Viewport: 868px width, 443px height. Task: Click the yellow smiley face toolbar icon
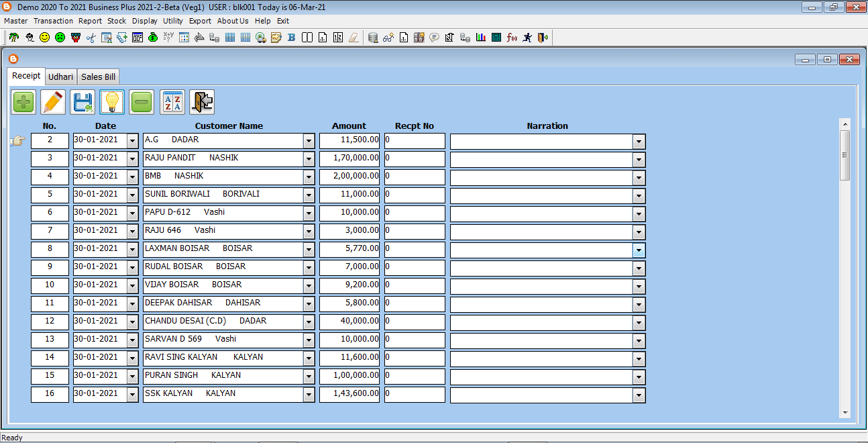pyautogui.click(x=44, y=38)
